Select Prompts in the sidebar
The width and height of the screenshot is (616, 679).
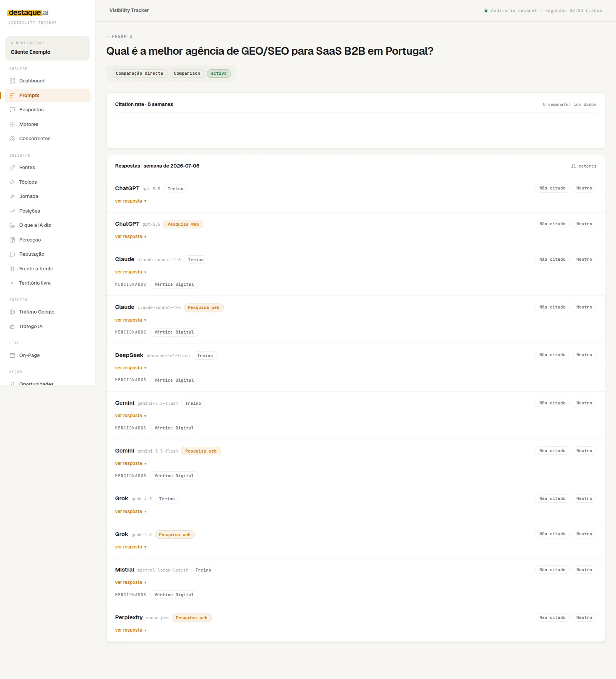coord(48,96)
